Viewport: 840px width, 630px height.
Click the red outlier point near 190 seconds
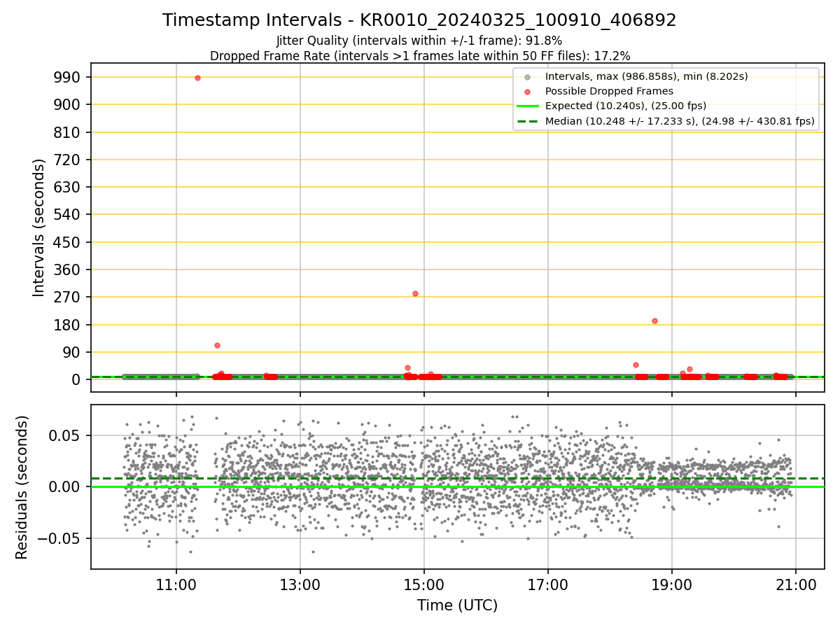[654, 321]
